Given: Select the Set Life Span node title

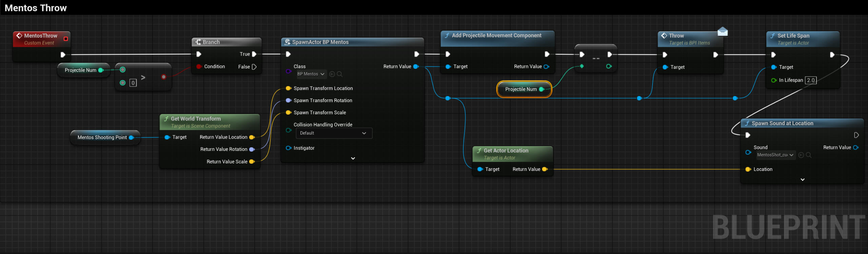Looking at the screenshot, I should 793,36.
